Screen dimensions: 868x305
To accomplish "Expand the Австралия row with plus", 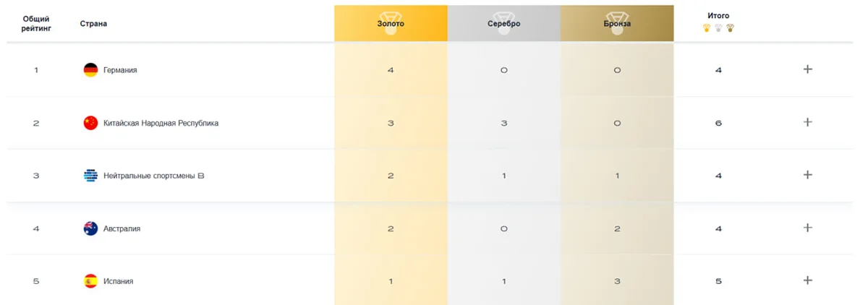I will click(x=808, y=228).
